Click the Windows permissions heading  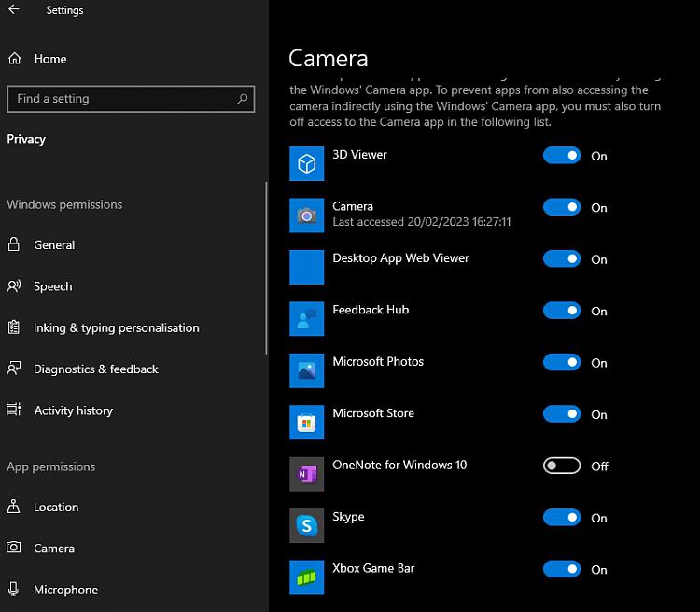pos(64,205)
